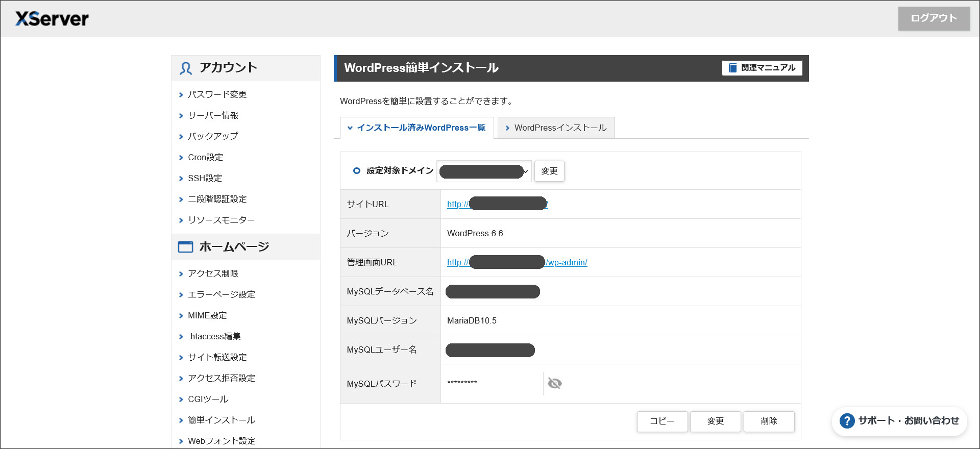
Task: Click the 変更 button beside コピー
Action: (715, 421)
